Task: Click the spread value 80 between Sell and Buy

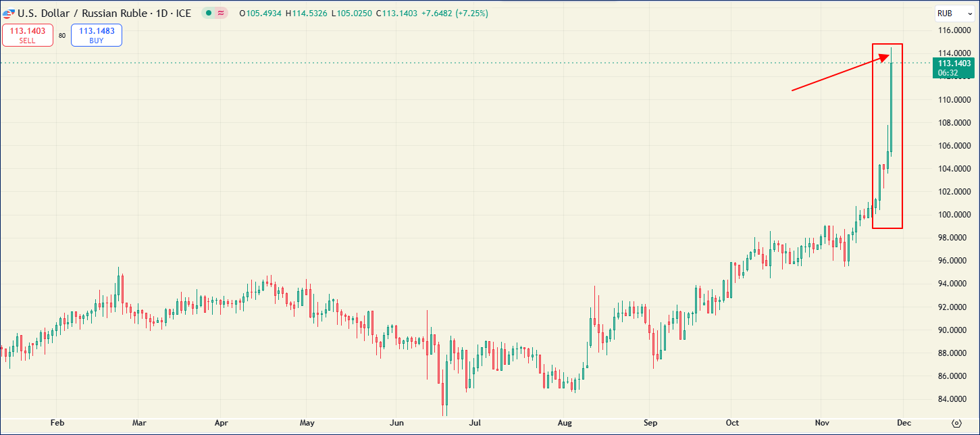Action: tap(62, 36)
